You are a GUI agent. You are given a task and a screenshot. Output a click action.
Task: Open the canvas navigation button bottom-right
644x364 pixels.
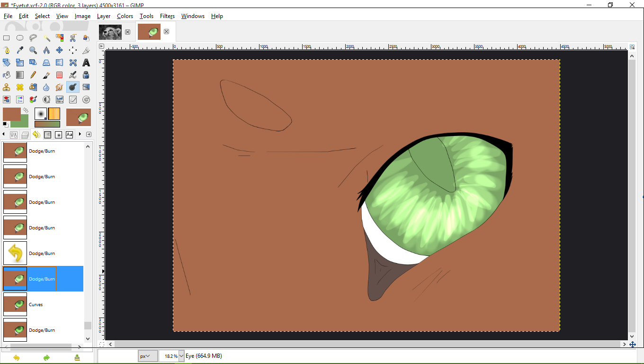click(632, 344)
